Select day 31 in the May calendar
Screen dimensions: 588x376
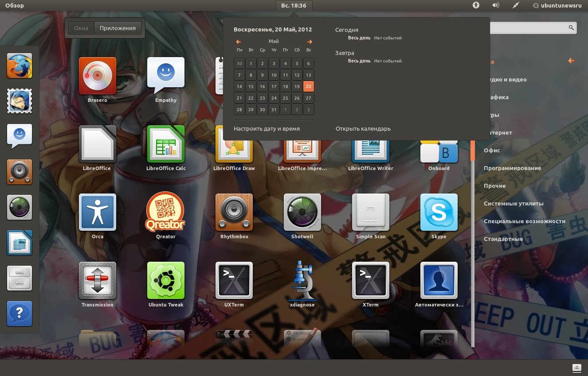(x=274, y=109)
